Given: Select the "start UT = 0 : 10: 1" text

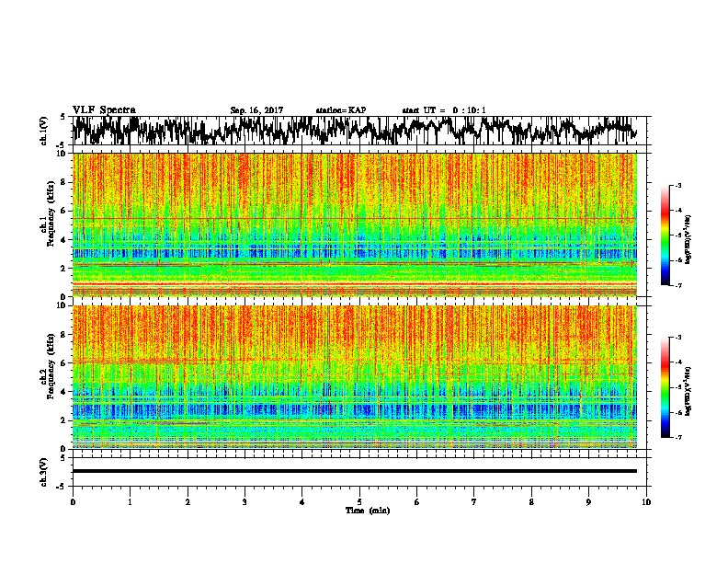Looking at the screenshot, I should click(x=444, y=110).
